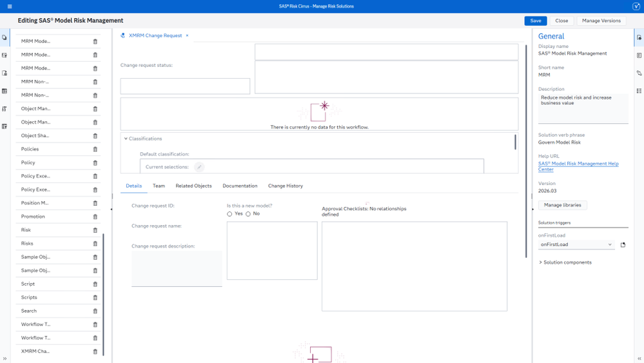
Task: Open the onFirstLoad trigger dropdown
Action: click(x=576, y=244)
